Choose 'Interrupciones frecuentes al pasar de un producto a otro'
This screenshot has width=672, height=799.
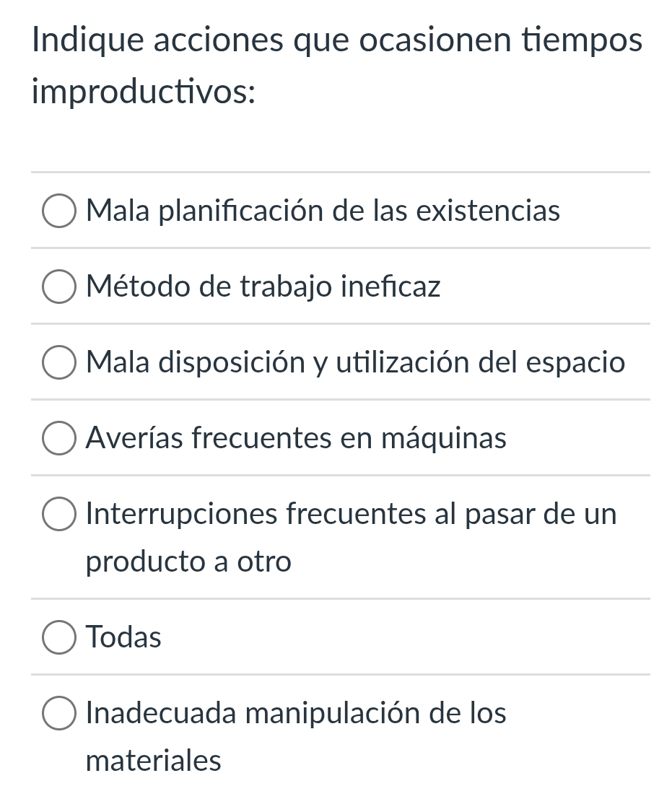coord(58,513)
